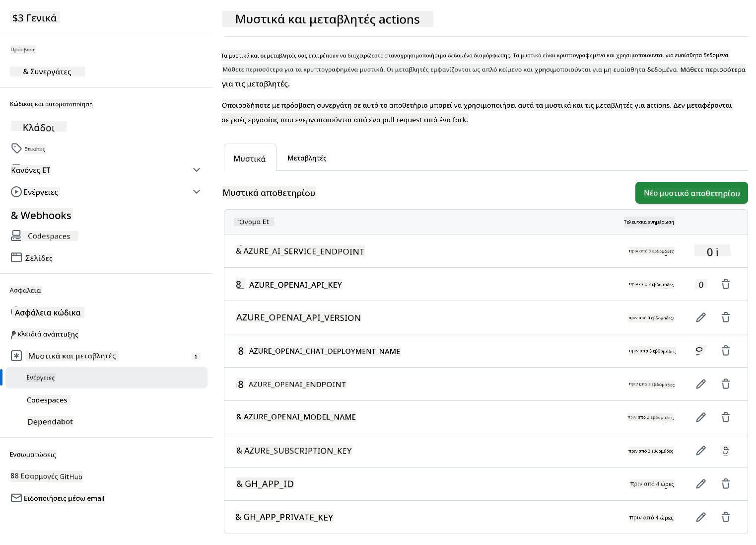Edit the AZURE_OPENAI_ENDPOINT secret

point(701,384)
